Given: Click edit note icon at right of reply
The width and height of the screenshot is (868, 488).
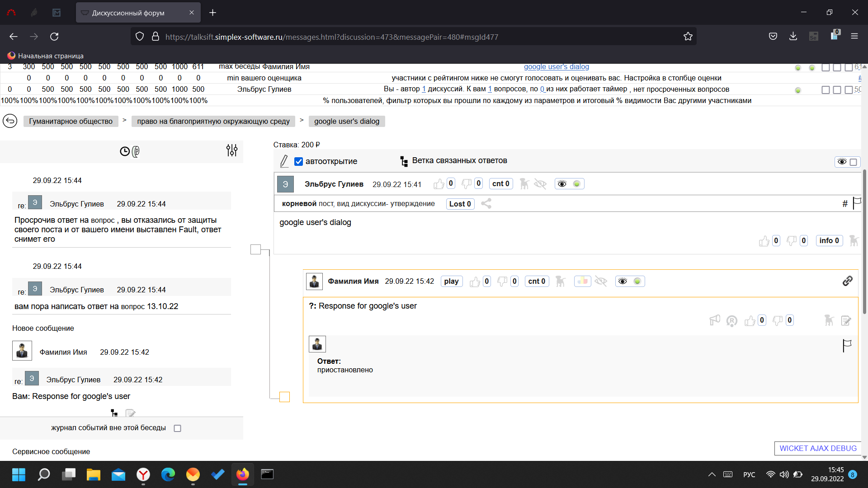Looking at the screenshot, I should pos(846,320).
